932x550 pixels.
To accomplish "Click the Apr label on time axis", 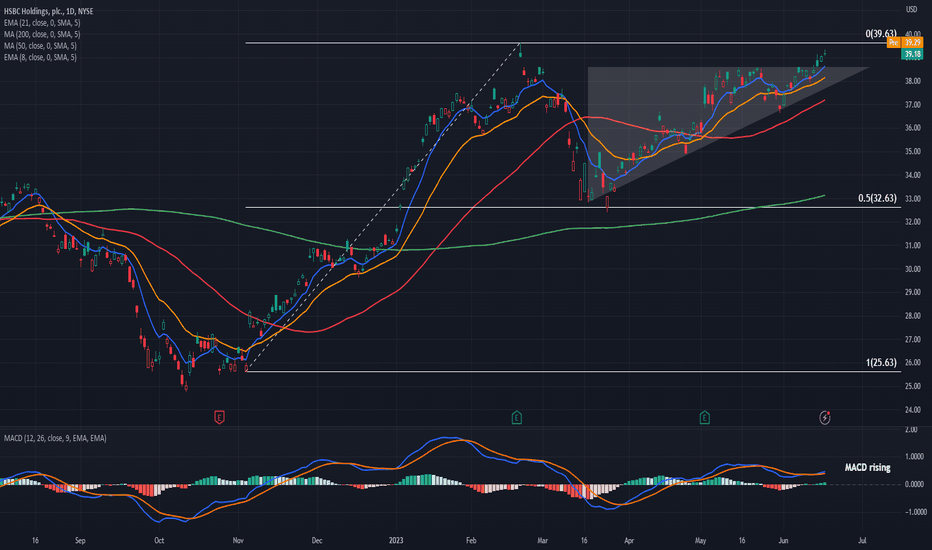I will (629, 540).
